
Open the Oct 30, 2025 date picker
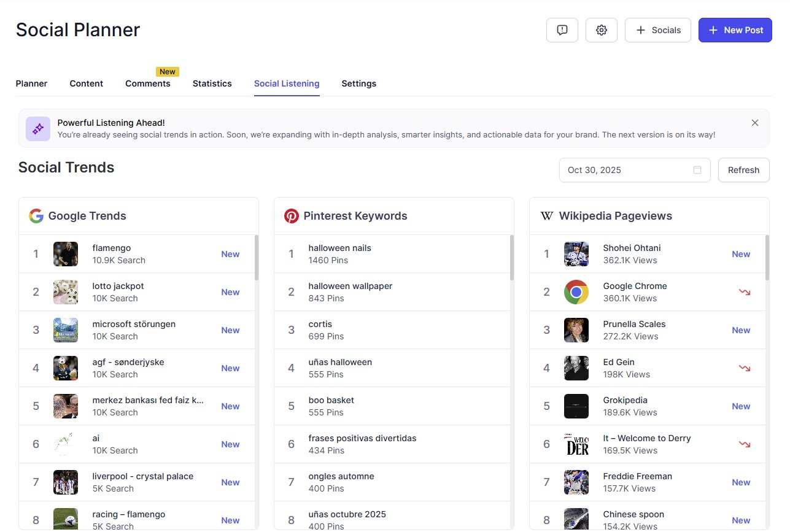tap(614, 170)
